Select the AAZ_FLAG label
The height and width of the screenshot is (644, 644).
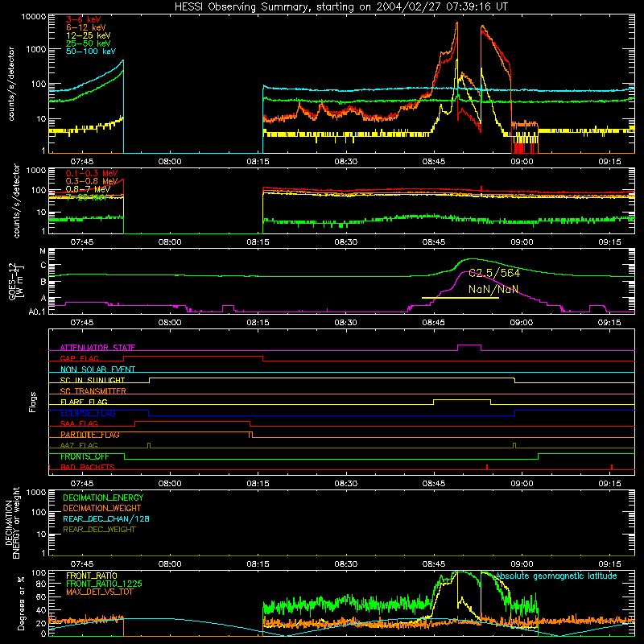pyautogui.click(x=79, y=445)
